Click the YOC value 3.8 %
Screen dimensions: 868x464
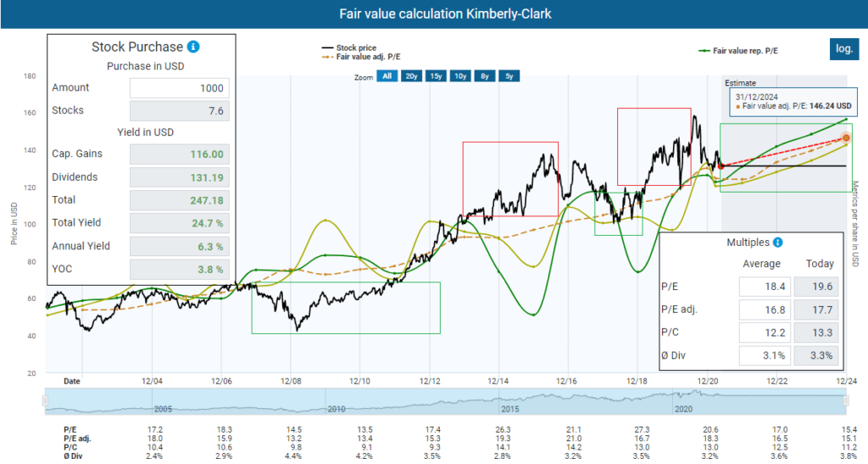point(180,269)
